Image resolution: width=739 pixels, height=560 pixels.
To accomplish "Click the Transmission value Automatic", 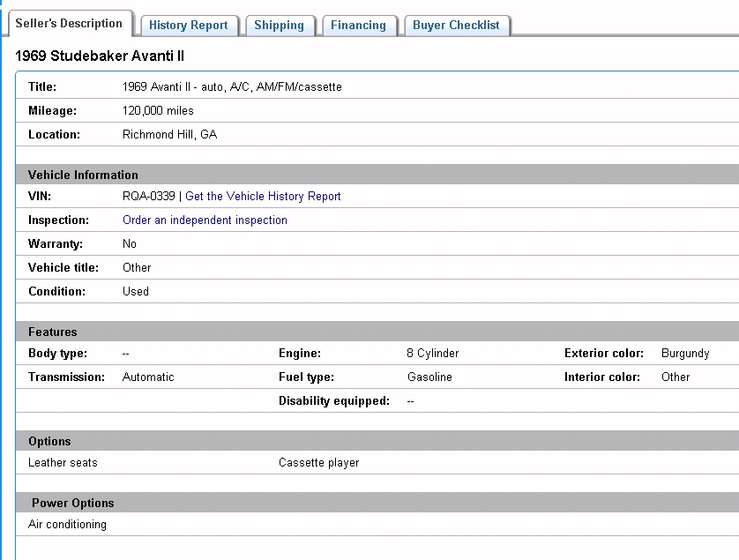I will click(148, 377).
